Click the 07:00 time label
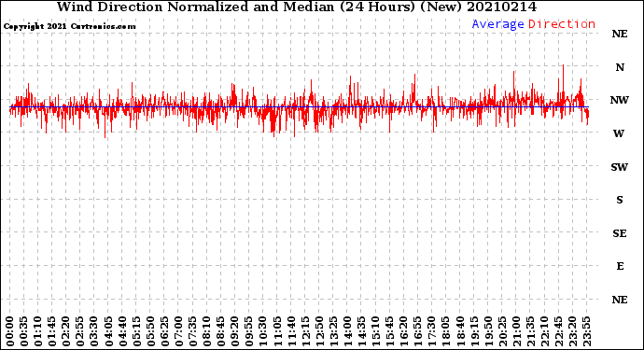 click(x=178, y=331)
